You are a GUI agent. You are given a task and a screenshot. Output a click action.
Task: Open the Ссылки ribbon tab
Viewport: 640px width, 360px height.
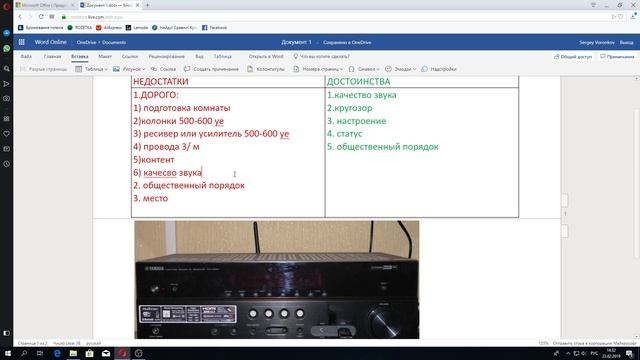point(130,56)
